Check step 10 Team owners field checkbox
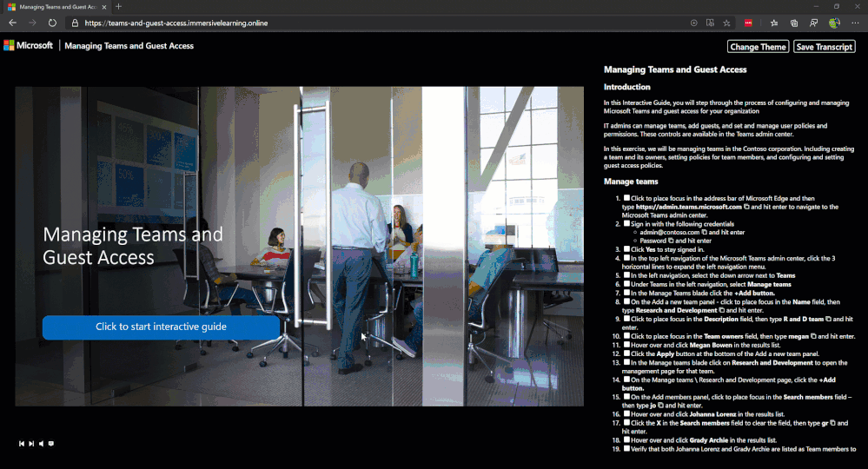This screenshot has width=868, height=469. coord(626,336)
